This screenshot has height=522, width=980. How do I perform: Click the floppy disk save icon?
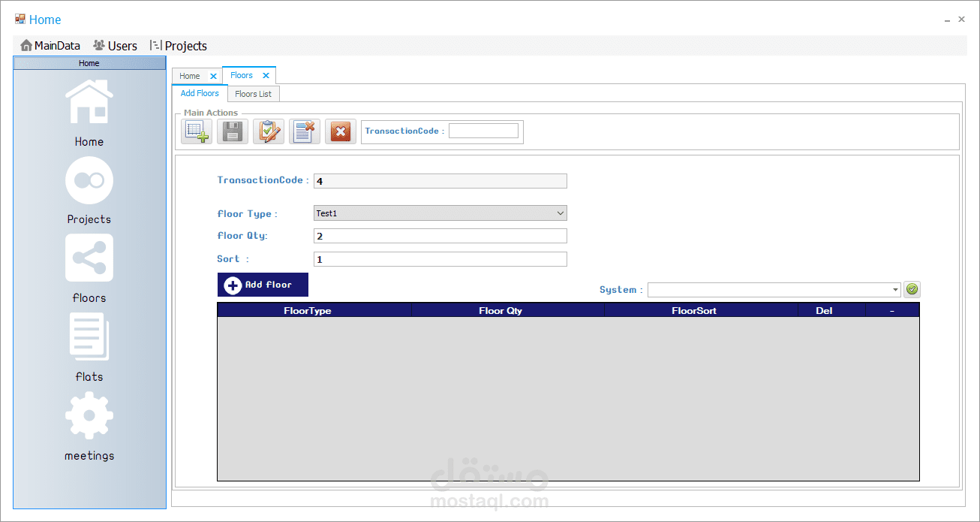coord(233,131)
